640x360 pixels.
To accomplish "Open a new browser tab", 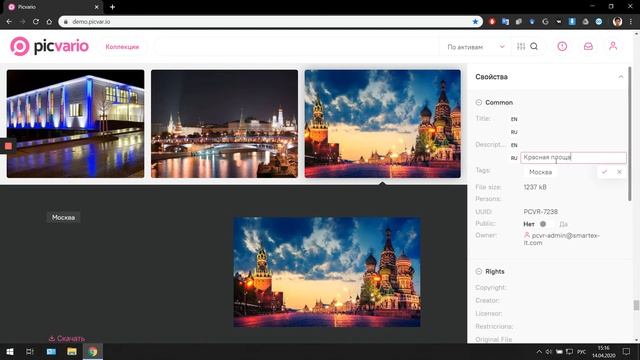I will pyautogui.click(x=112, y=7).
